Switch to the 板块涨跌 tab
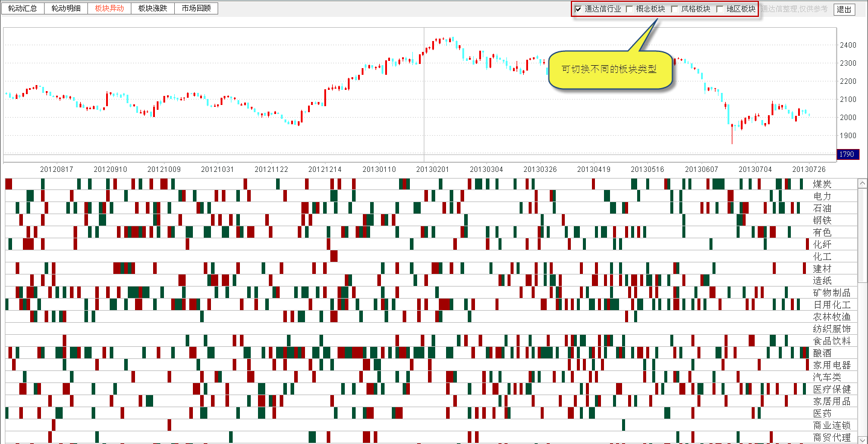The image size is (868, 444). [153, 8]
